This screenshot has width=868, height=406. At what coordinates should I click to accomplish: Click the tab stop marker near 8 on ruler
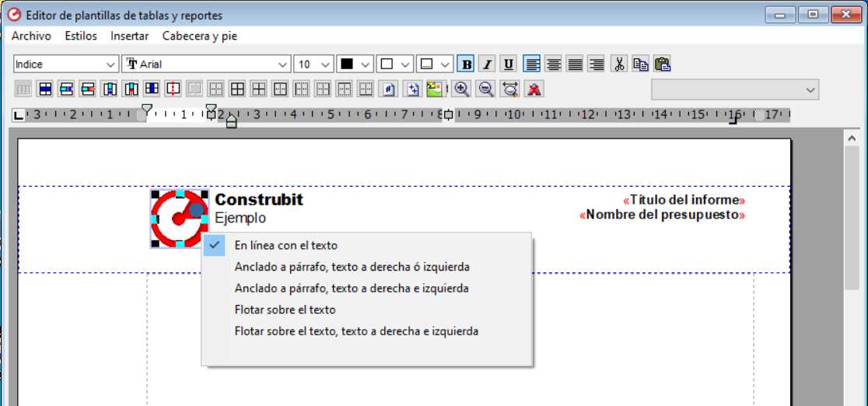click(449, 115)
